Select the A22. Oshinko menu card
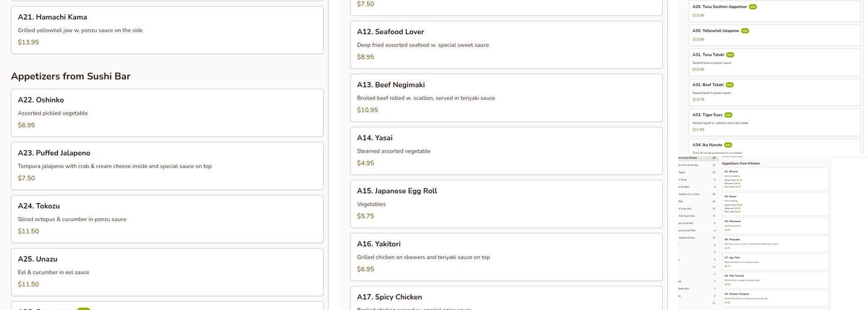 pos(167,113)
